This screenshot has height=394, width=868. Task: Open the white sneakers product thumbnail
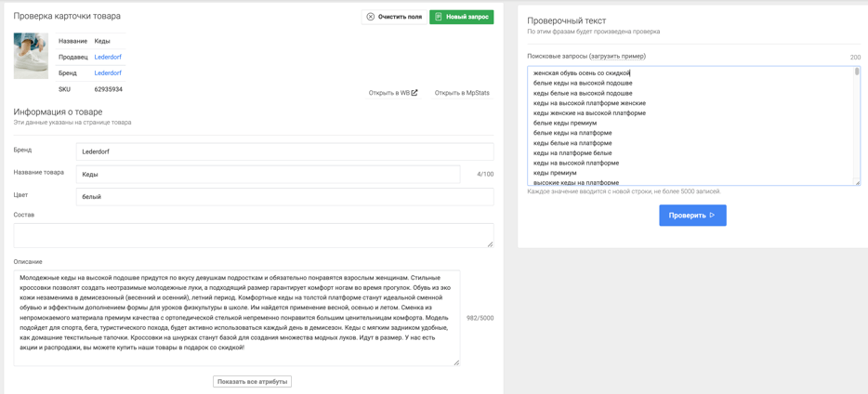31,56
